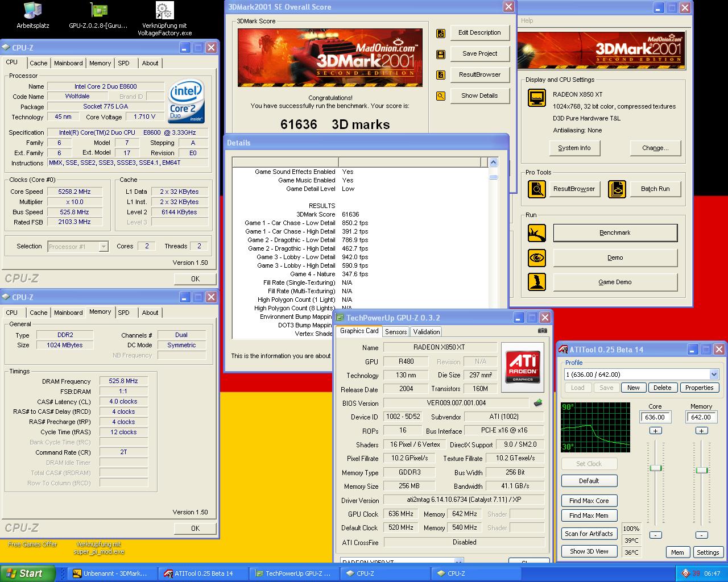The image size is (728, 582).
Task: Click OK in upper CPU-Z window
Action: coord(195,278)
